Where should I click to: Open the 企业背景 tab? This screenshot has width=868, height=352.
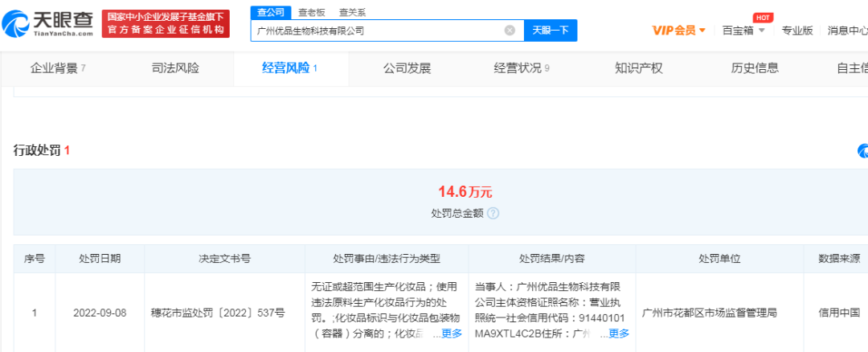pyautogui.click(x=57, y=68)
